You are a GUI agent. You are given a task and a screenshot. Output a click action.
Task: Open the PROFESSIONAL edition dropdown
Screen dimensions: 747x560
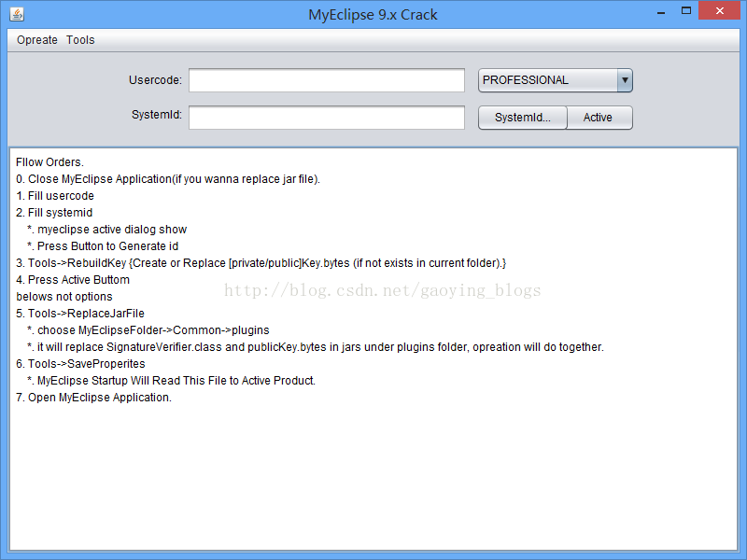pos(556,80)
